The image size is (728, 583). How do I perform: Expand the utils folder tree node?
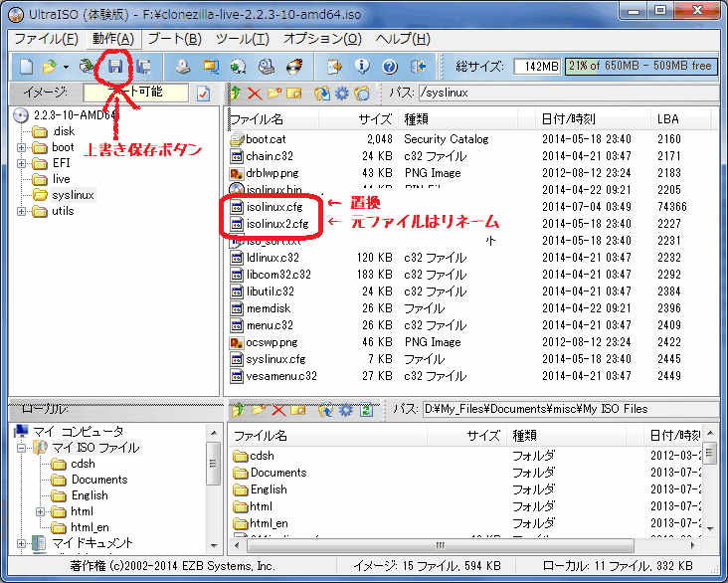pyautogui.click(x=21, y=211)
